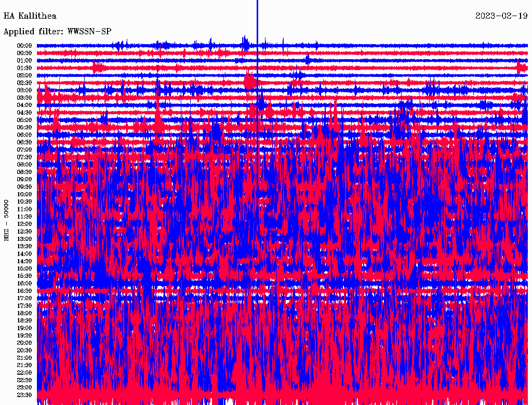
Task: Select the date label '2023-02-19'
Action: click(501, 16)
